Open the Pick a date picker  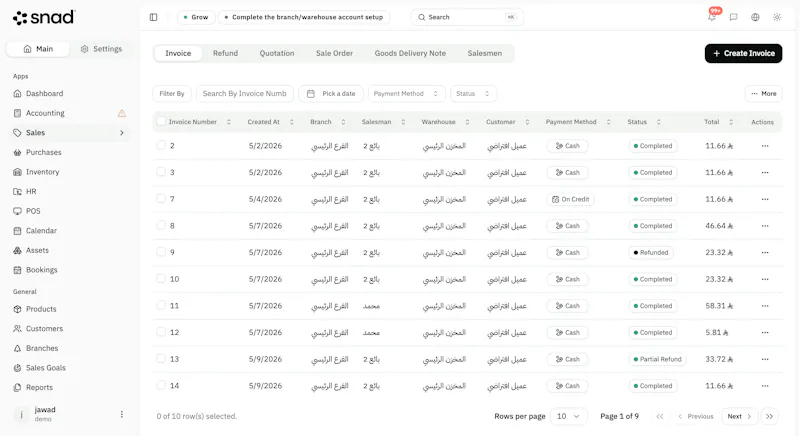(331, 94)
